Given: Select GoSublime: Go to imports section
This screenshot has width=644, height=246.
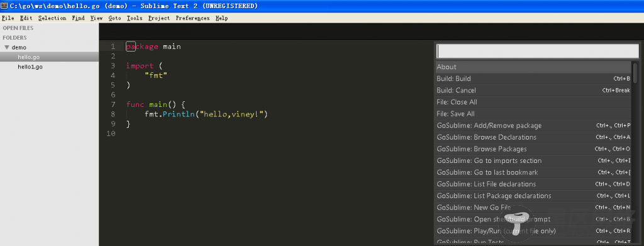Looking at the screenshot, I should point(533,160).
